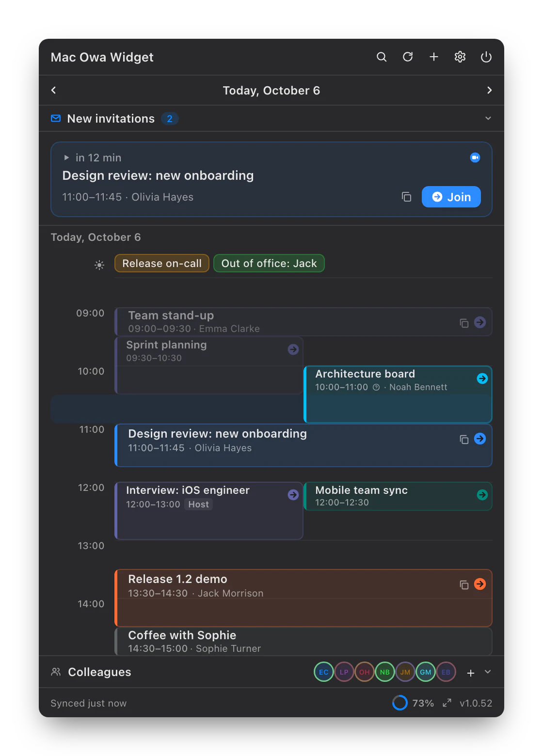Image resolution: width=543 pixels, height=756 pixels.
Task: Click the sun all-day icon
Action: [x=99, y=265]
